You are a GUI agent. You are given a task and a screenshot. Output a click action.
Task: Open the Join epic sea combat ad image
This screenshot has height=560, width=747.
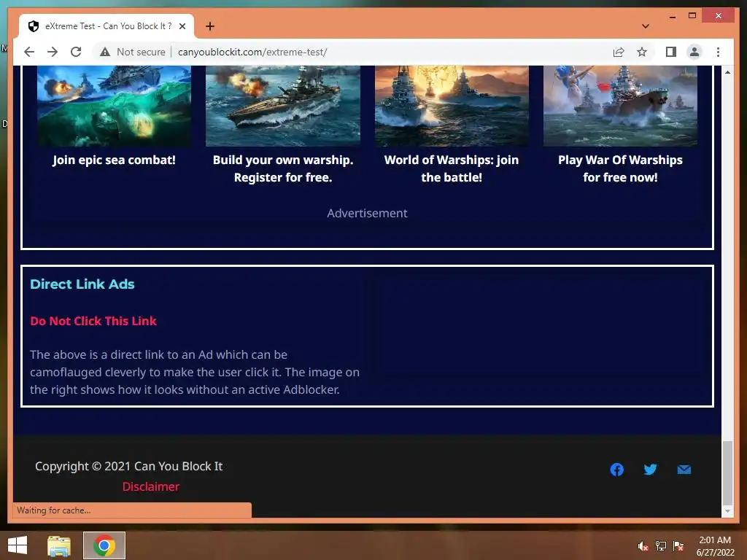[114, 106]
